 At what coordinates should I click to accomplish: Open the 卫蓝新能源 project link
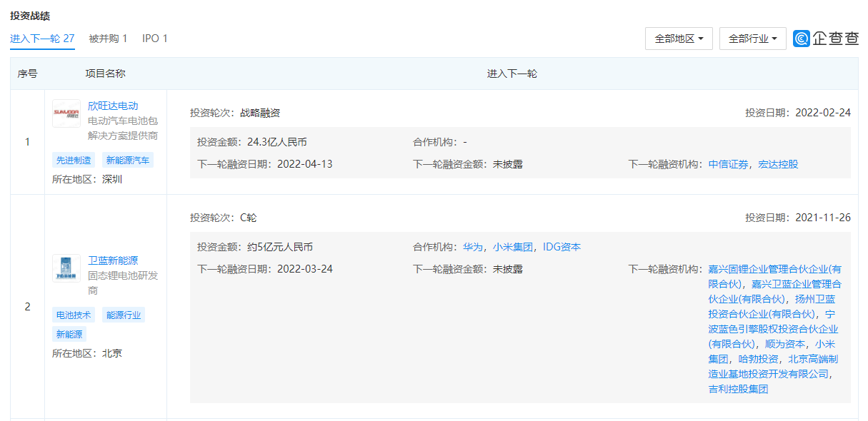point(113,260)
